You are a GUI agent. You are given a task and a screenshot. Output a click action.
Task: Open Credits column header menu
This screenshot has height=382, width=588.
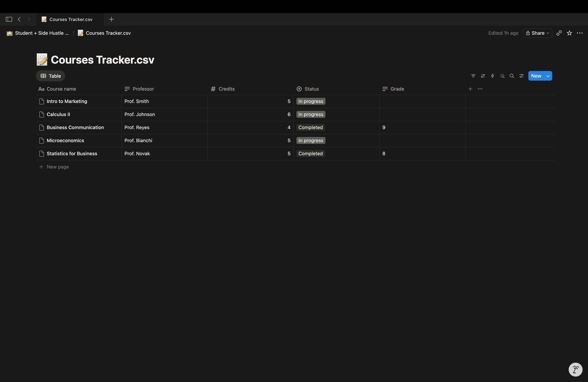point(250,89)
